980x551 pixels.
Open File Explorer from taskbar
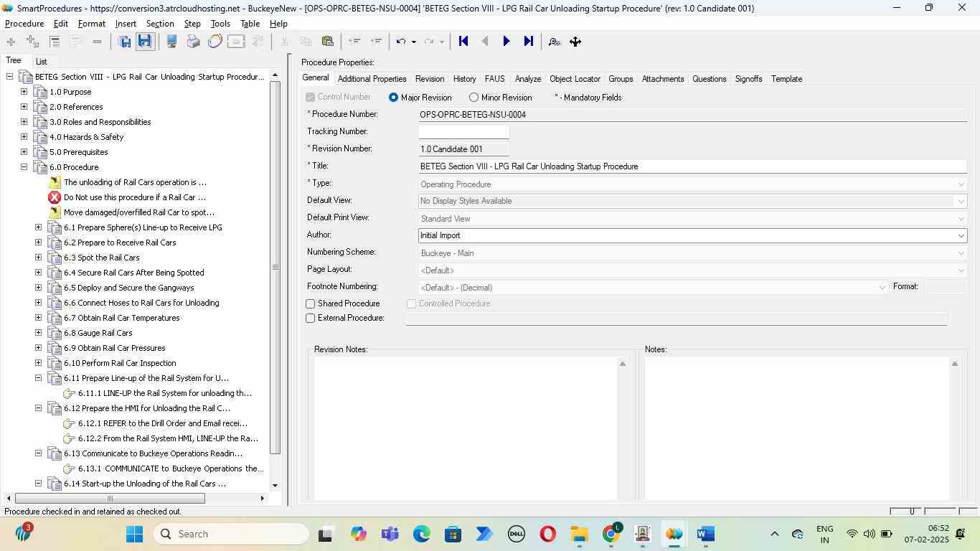point(579,534)
